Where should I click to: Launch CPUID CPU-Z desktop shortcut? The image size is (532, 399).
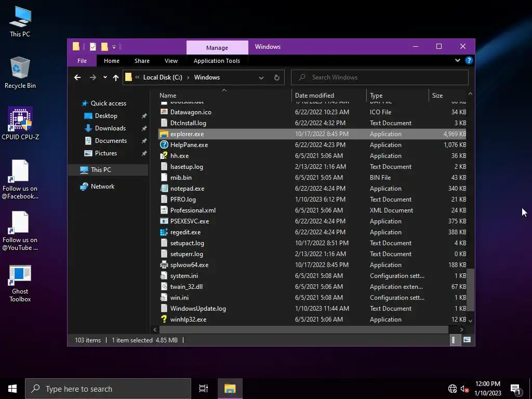[20, 124]
